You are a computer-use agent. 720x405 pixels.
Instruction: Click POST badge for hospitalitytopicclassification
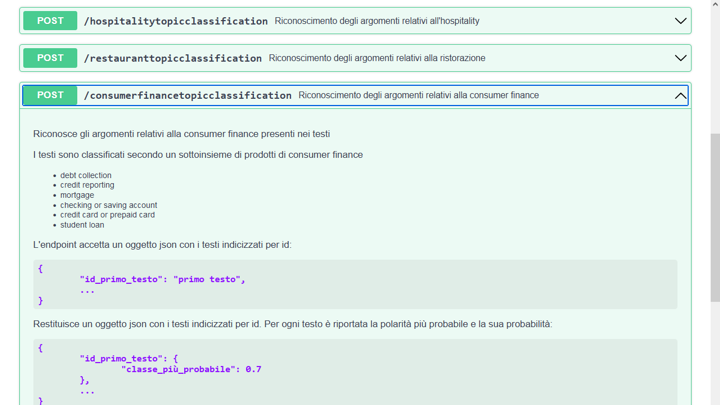pos(50,21)
